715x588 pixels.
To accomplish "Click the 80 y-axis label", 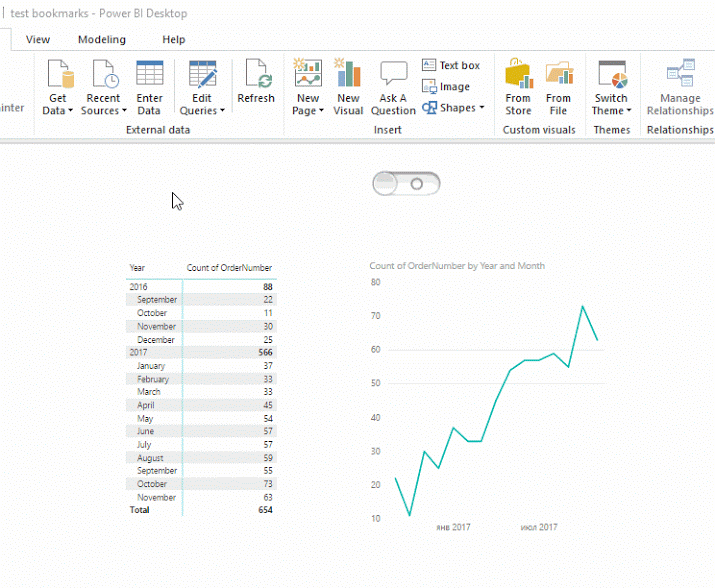I will (x=375, y=282).
